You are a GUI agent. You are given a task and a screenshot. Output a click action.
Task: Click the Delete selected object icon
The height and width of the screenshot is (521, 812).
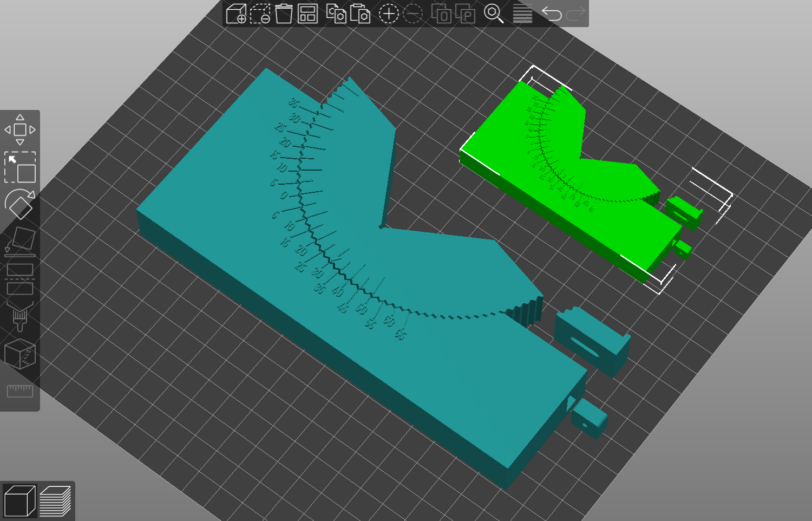pos(260,14)
